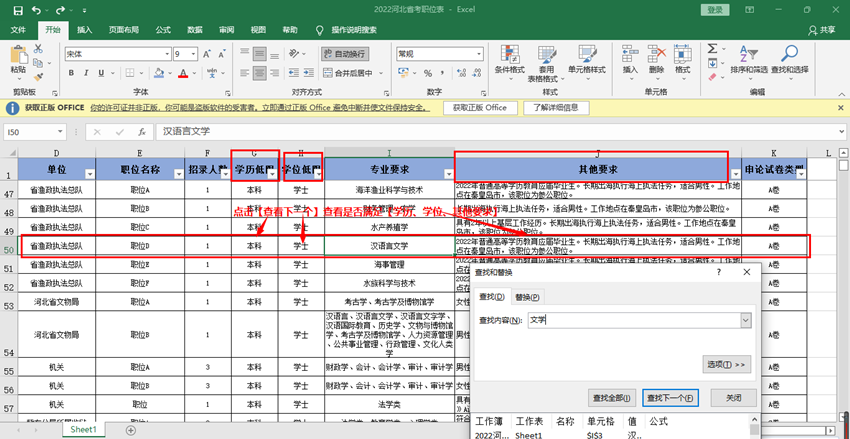Toggle Bold formatting
The image size is (850, 439).
[72, 73]
